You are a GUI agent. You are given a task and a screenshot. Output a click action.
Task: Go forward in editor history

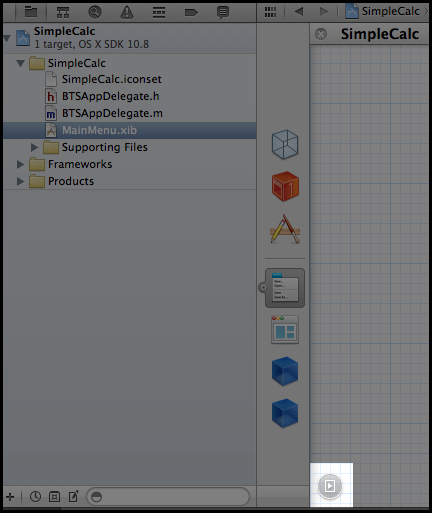point(323,12)
